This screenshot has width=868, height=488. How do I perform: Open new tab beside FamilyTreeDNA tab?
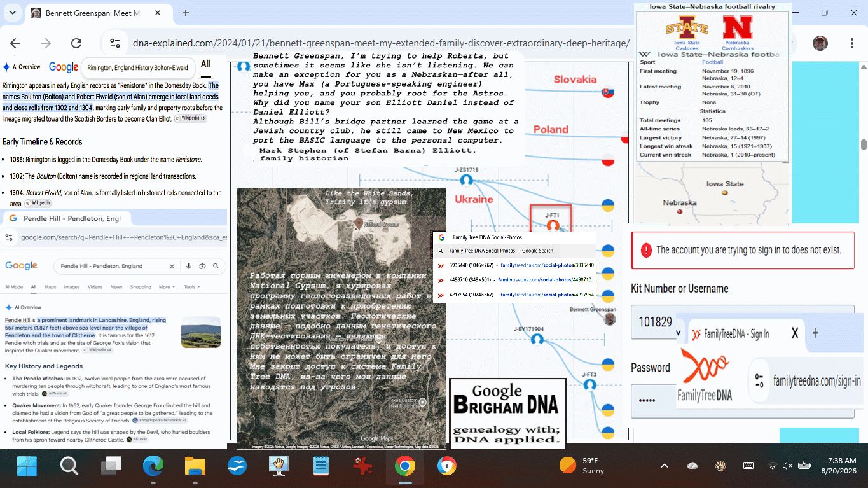(815, 333)
